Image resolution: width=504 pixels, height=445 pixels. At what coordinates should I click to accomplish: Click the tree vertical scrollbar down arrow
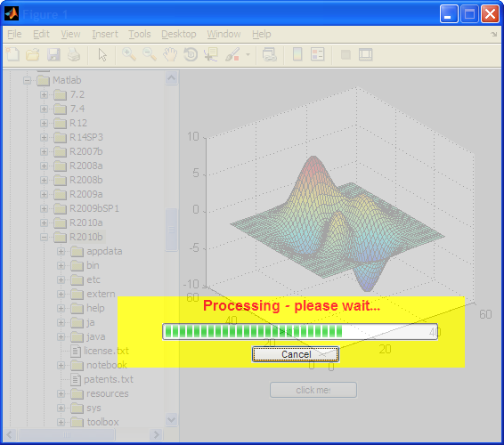172,419
